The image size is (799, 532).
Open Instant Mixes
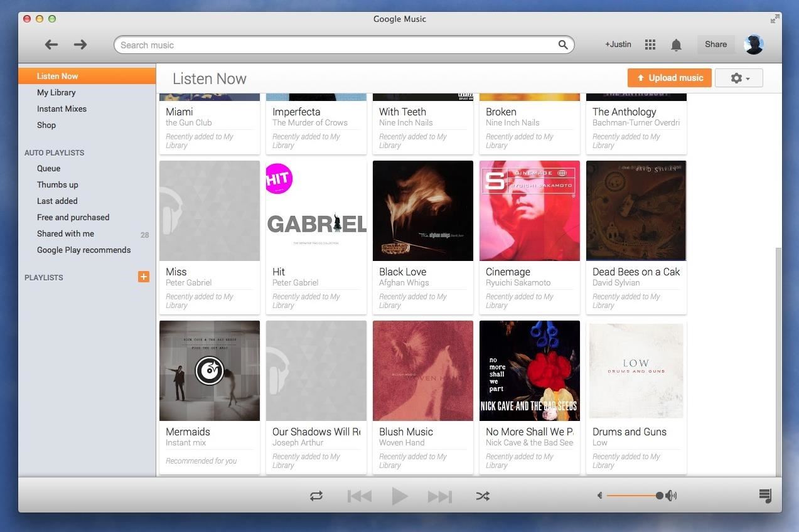click(62, 109)
